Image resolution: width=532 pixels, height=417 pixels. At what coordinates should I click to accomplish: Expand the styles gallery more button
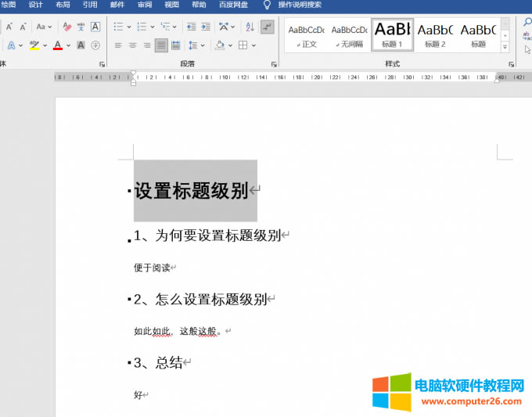point(505,47)
